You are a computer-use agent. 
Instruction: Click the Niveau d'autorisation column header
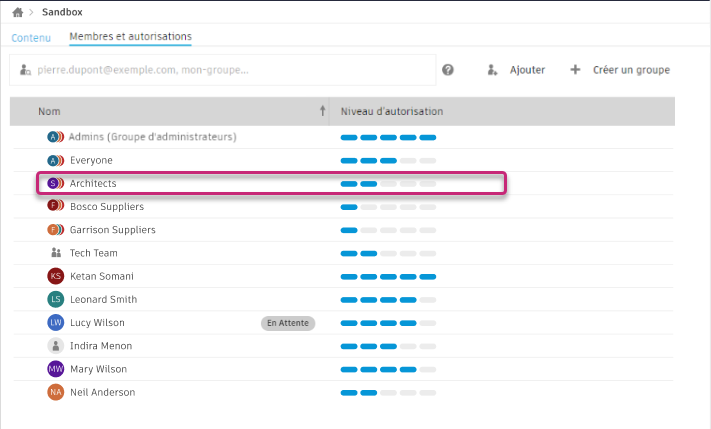pos(392,111)
